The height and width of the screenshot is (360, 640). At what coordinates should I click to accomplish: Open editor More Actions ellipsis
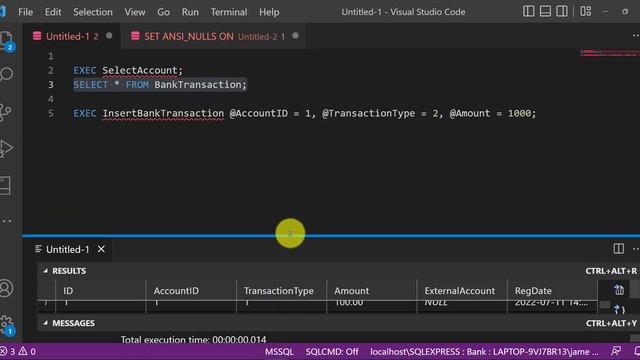pos(636,36)
